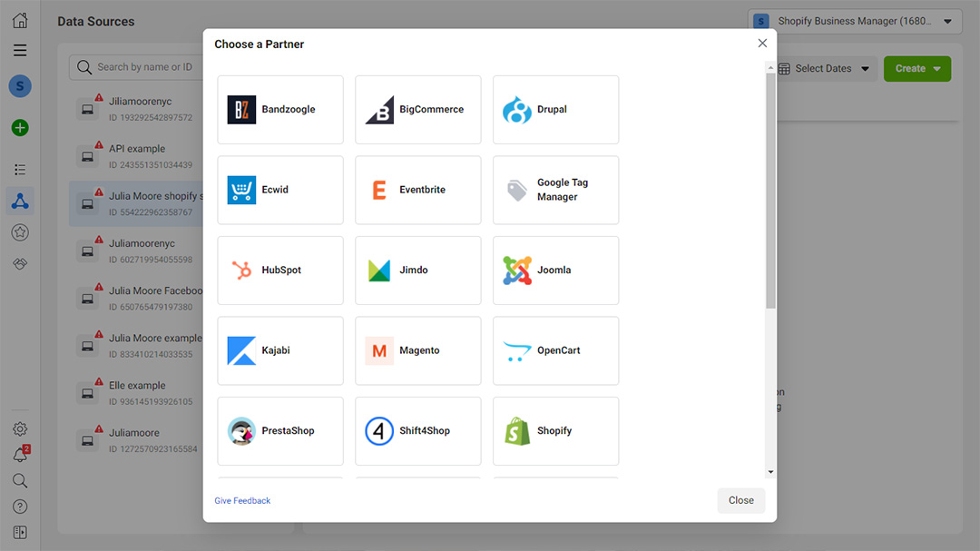Select Elle example data source
The width and height of the screenshot is (980, 551).
click(136, 393)
